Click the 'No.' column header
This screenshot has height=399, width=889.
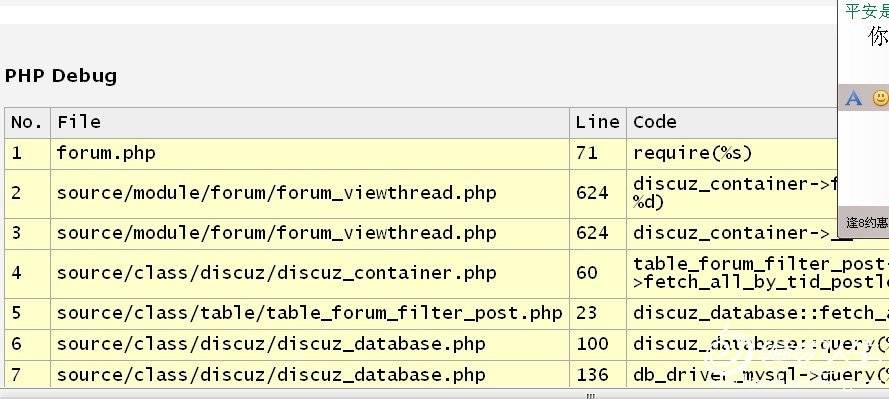tap(27, 122)
